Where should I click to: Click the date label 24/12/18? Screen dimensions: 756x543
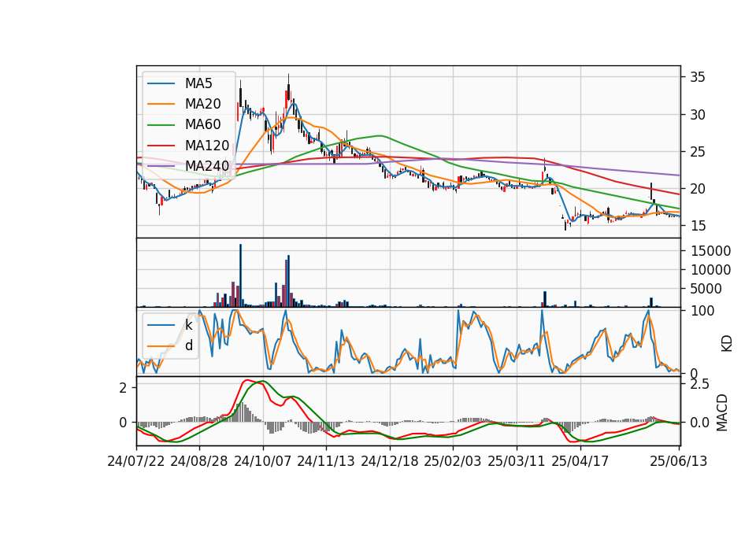coord(390,461)
